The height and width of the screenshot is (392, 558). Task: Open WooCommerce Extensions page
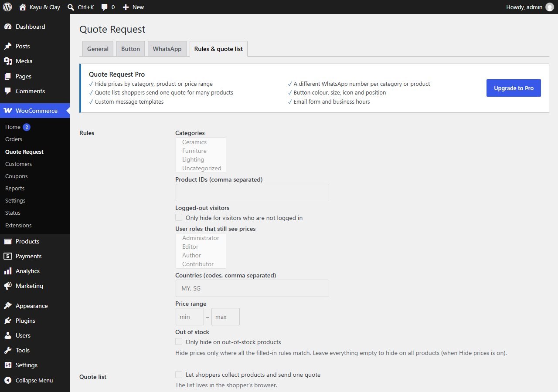18,225
